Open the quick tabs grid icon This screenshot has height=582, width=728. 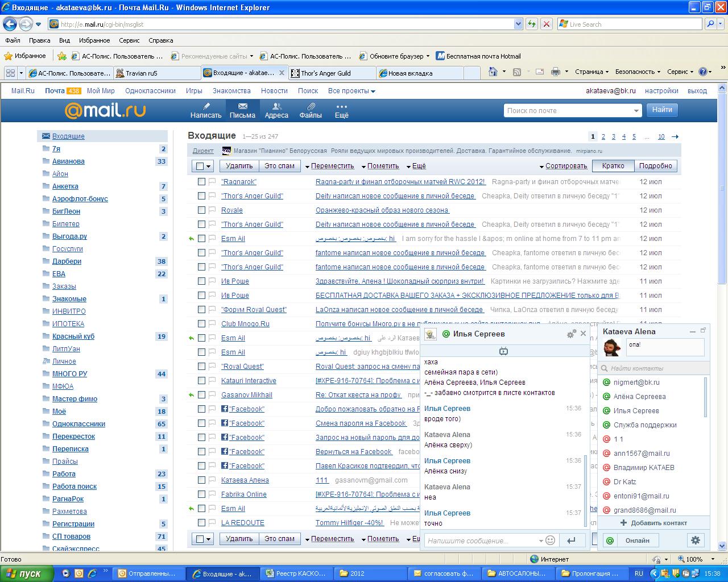[10, 73]
